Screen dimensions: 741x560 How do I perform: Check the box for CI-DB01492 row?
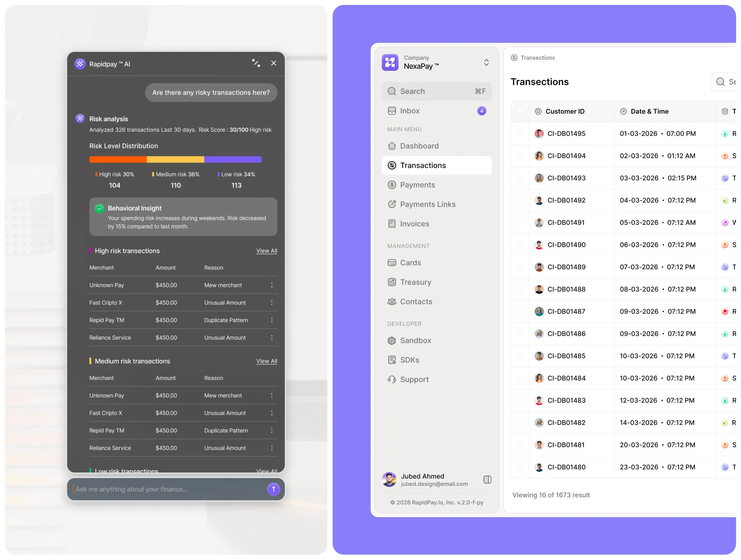pos(520,201)
